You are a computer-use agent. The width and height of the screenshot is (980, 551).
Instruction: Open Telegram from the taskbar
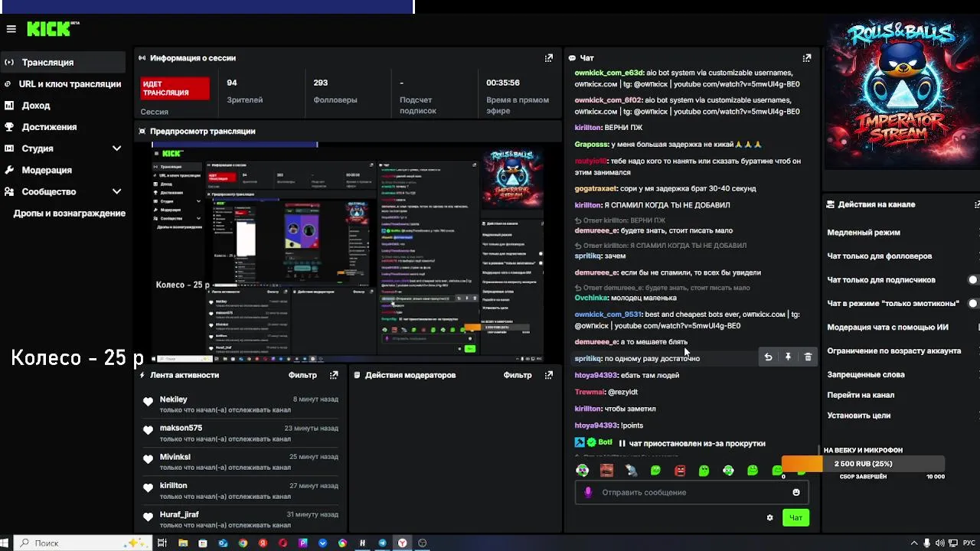pyautogui.click(x=382, y=543)
